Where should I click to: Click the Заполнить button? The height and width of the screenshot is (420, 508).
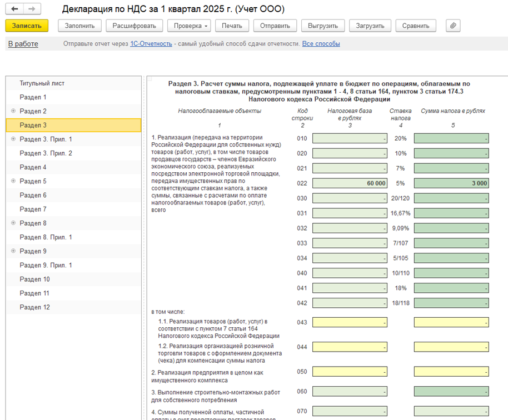click(x=79, y=26)
